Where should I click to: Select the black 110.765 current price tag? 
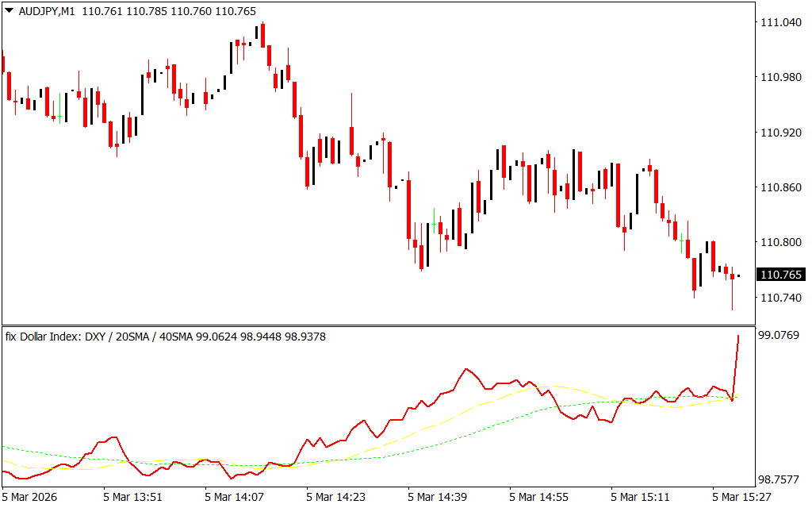(781, 275)
